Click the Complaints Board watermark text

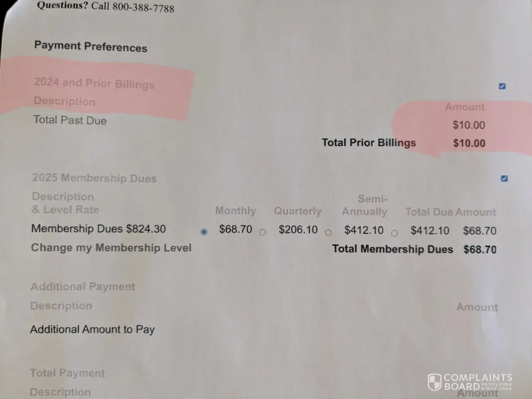tap(477, 382)
